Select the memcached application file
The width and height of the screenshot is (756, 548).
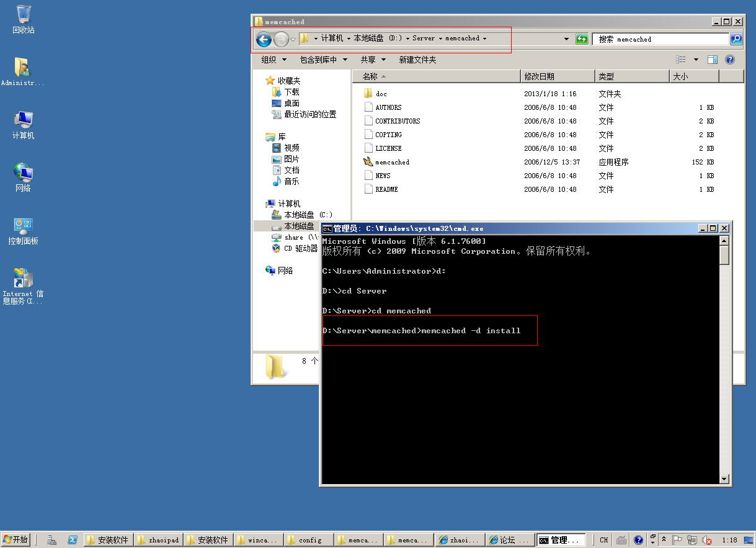click(392, 162)
